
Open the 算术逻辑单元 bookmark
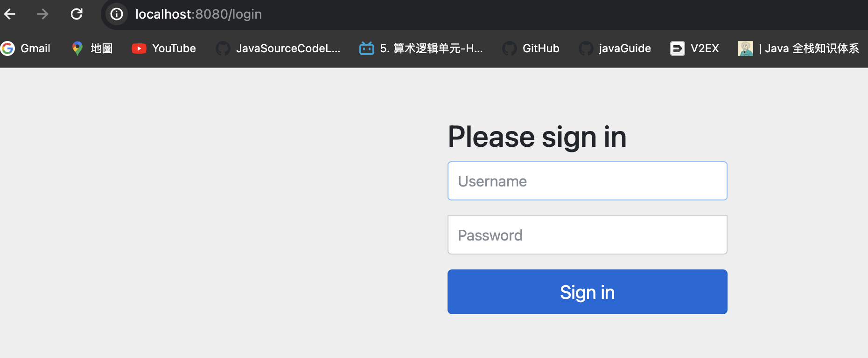coord(421,48)
